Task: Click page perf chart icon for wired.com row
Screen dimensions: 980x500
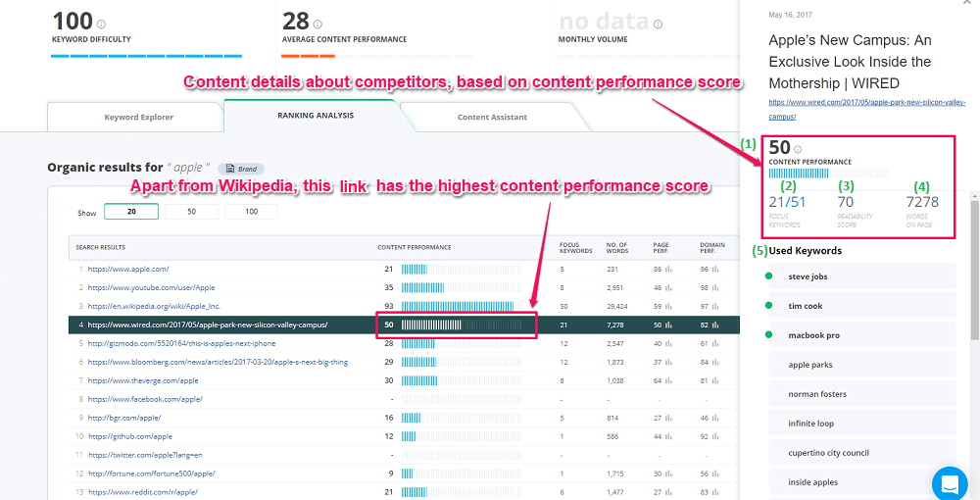Action: 667,325
